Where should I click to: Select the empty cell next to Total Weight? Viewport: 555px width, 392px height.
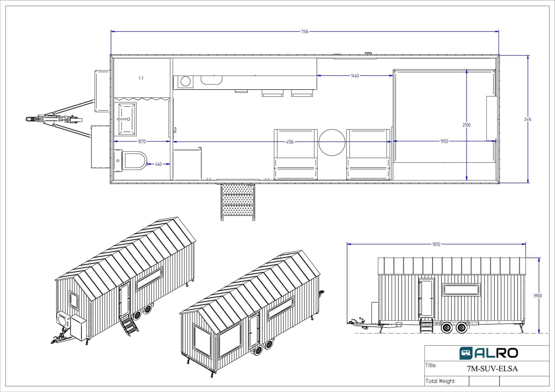tap(484, 381)
